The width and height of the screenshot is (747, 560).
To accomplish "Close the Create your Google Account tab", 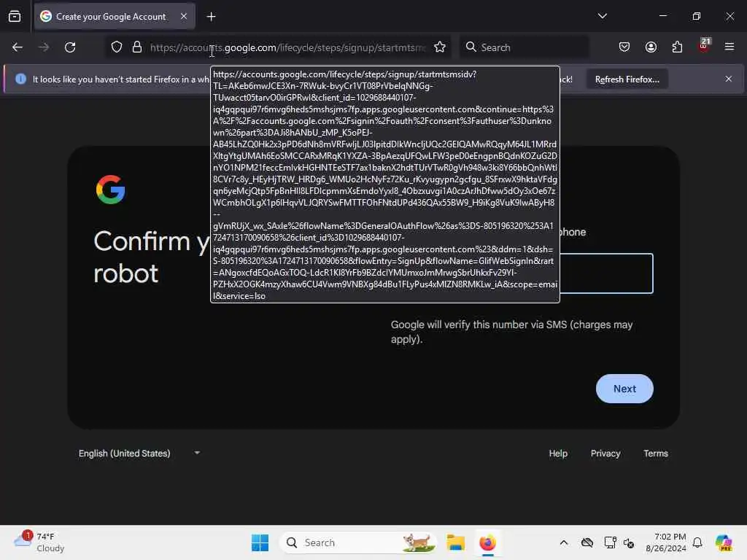I will (184, 16).
